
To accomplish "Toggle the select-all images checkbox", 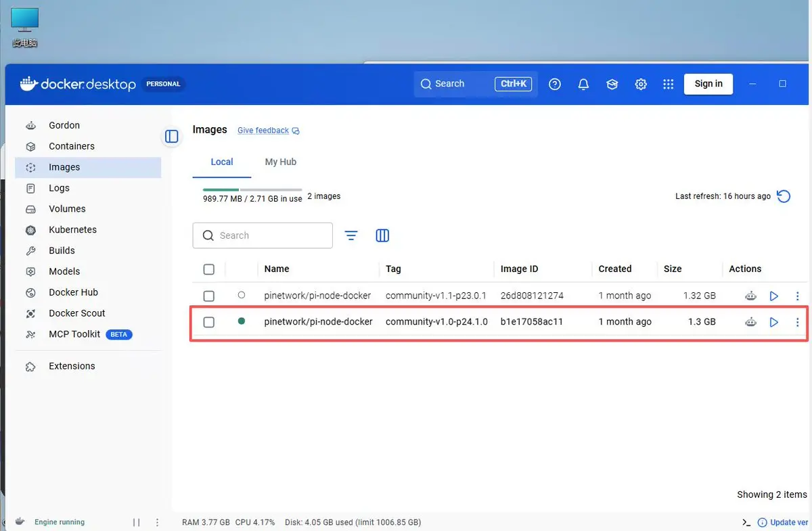I will pyautogui.click(x=209, y=269).
